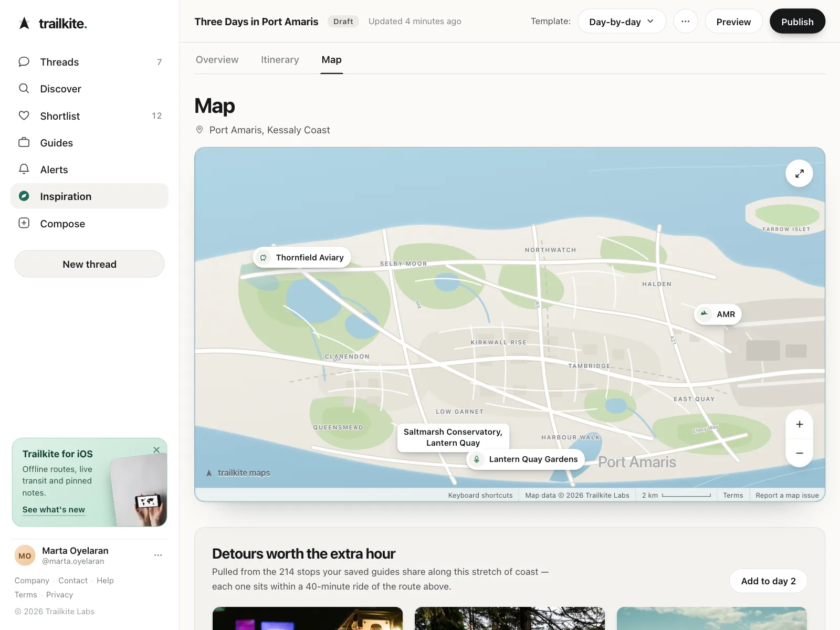
Task: Click the Detours worth the extra hour heading
Action: click(x=303, y=554)
